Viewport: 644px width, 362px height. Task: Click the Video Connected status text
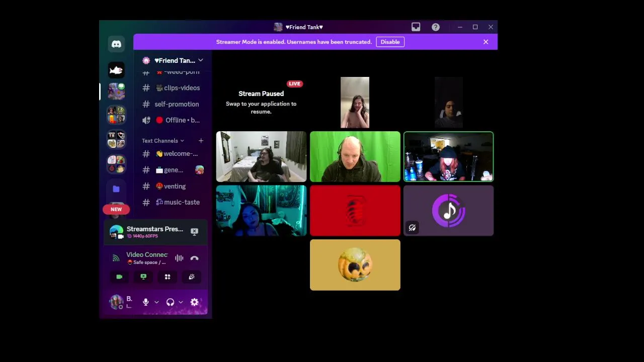[147, 255]
